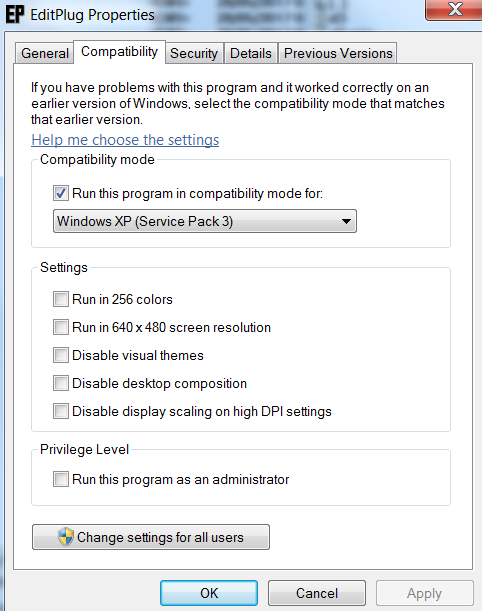The height and width of the screenshot is (611, 482).
Task: Click the compatibility mode dropdown arrow
Action: [346, 221]
